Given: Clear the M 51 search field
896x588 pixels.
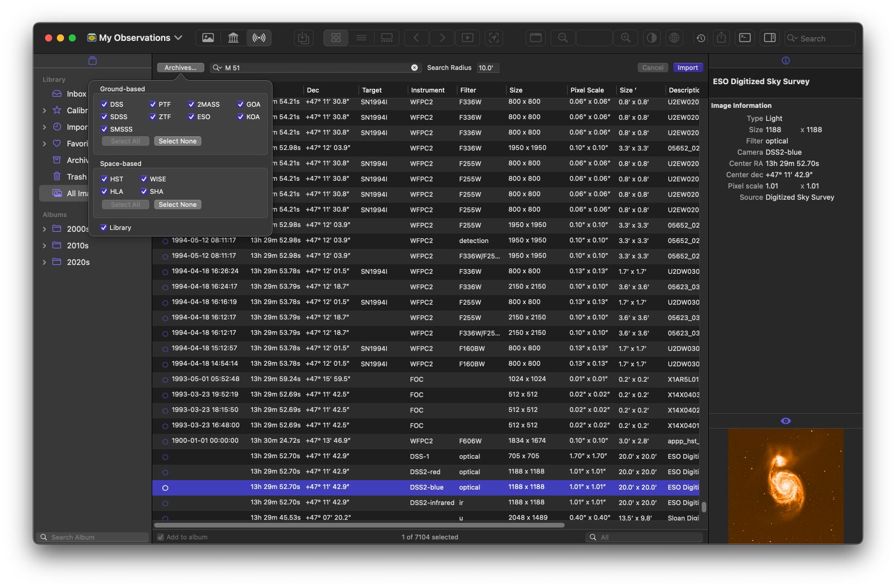Looking at the screenshot, I should click(415, 68).
